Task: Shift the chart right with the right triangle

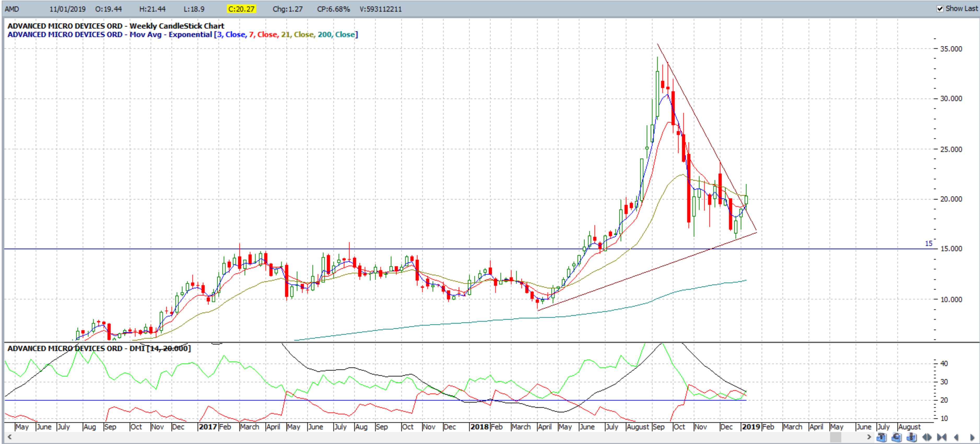Action: pyautogui.click(x=972, y=437)
